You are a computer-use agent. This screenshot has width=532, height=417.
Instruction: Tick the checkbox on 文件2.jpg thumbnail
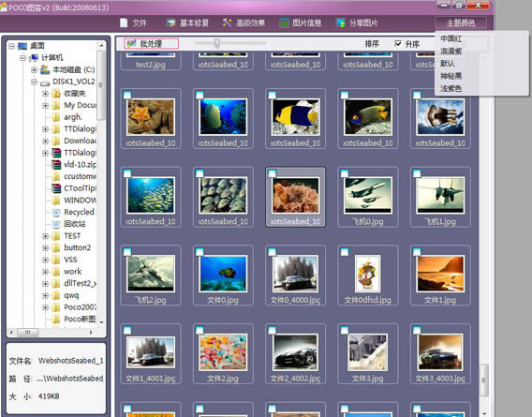click(199, 331)
